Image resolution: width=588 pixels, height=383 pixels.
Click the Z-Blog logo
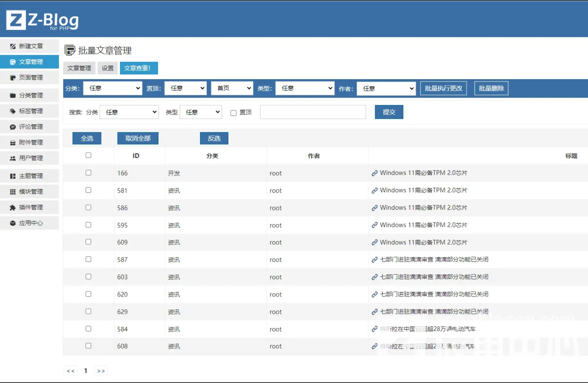coord(42,20)
